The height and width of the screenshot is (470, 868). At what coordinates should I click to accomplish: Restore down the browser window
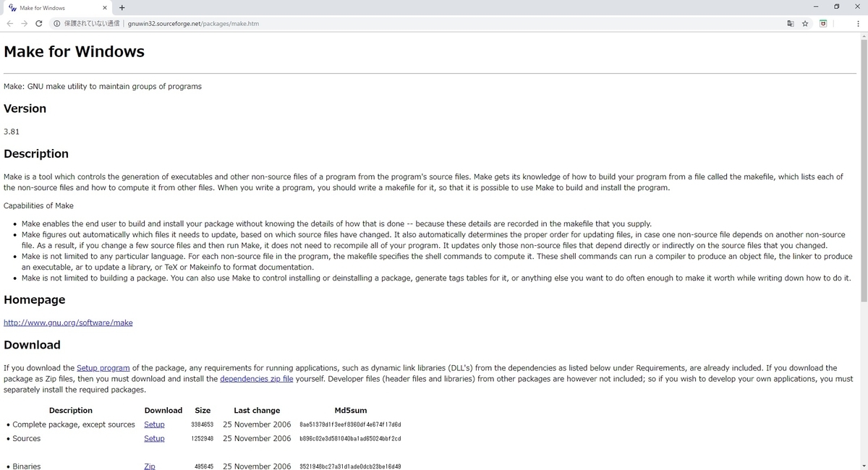pos(837,7)
